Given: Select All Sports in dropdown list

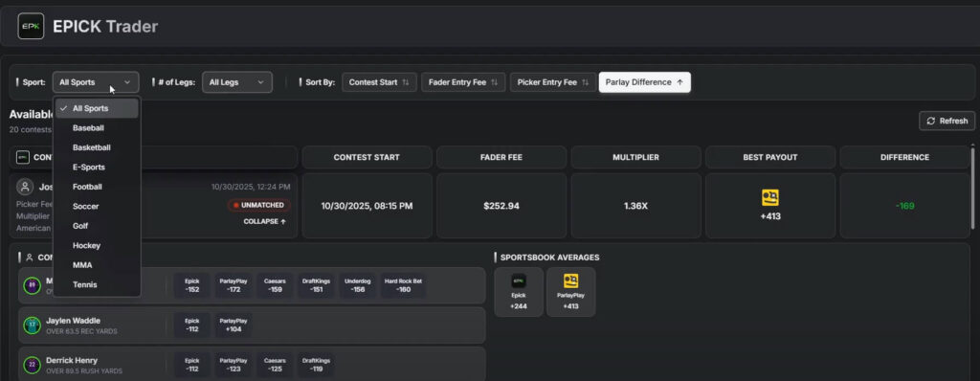Looking at the screenshot, I should pos(97,108).
